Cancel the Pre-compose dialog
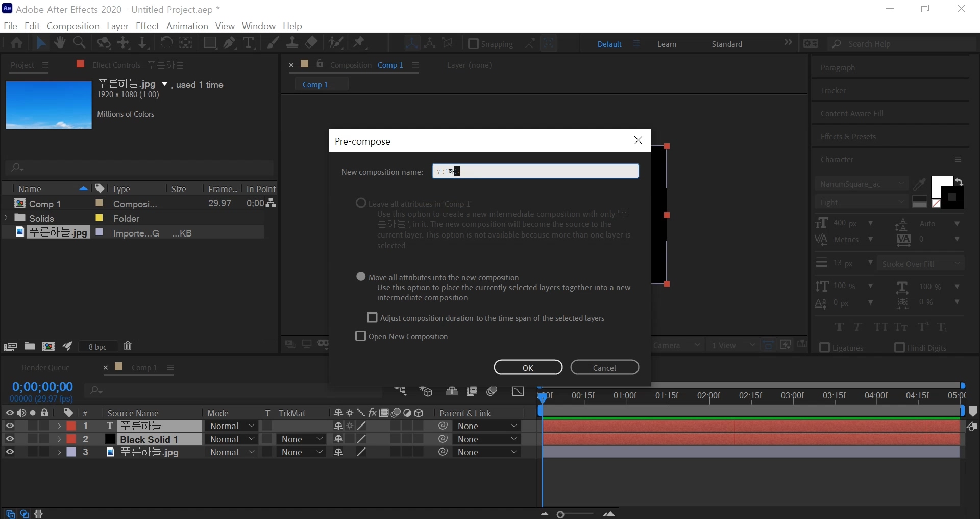Screen dimensions: 980x519 tap(604, 367)
